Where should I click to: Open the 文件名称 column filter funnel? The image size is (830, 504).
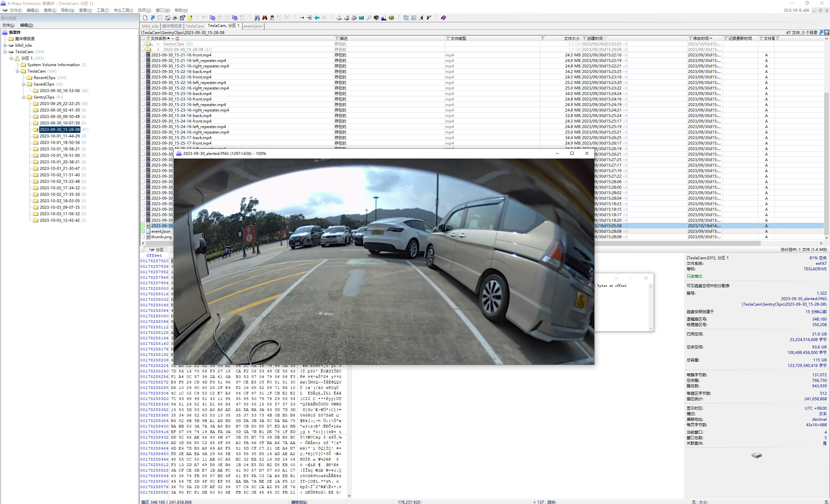(x=148, y=38)
